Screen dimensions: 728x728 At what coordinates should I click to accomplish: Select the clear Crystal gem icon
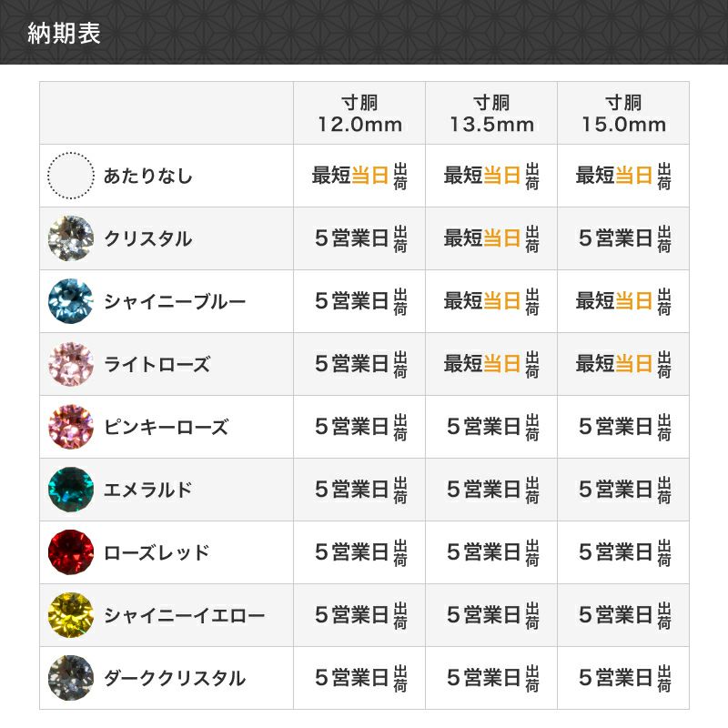click(71, 238)
